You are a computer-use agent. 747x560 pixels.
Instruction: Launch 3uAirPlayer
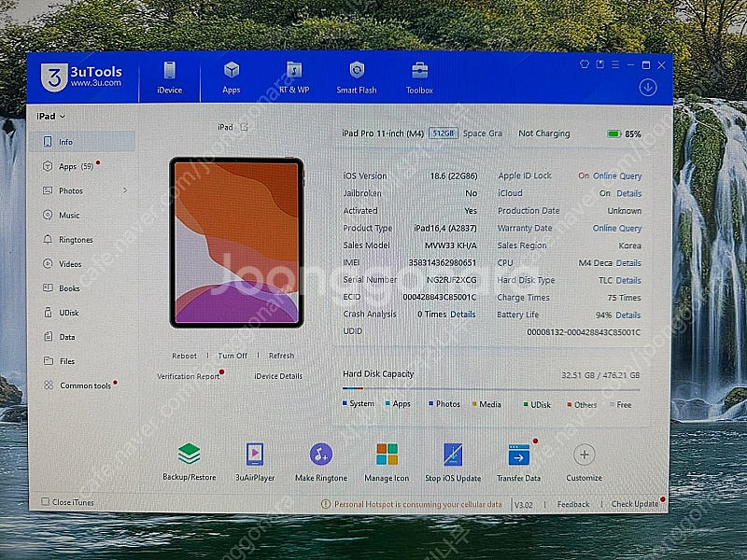click(x=255, y=461)
